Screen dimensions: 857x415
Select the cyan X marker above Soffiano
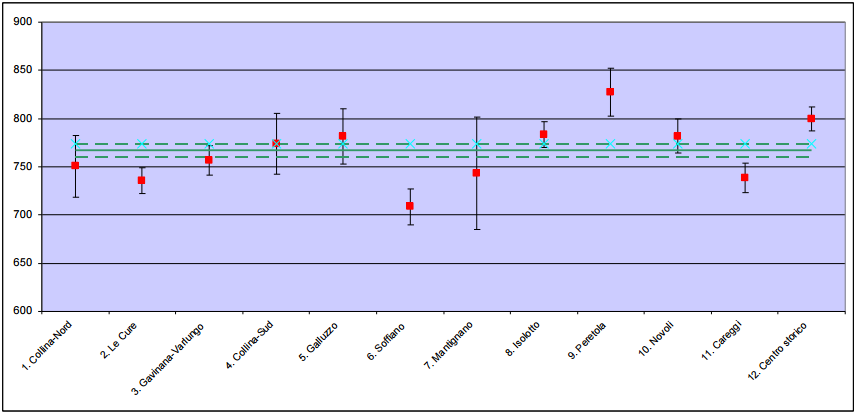tap(409, 144)
